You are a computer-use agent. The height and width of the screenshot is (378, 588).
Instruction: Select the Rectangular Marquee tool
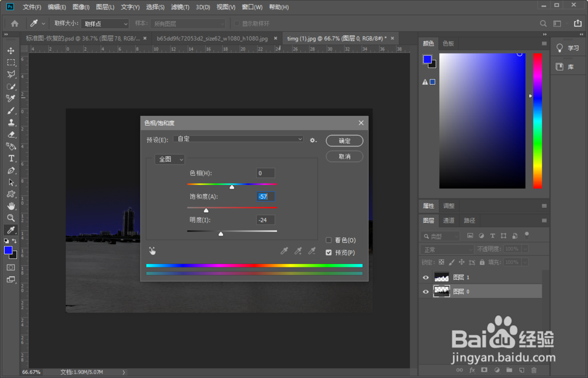[11, 63]
